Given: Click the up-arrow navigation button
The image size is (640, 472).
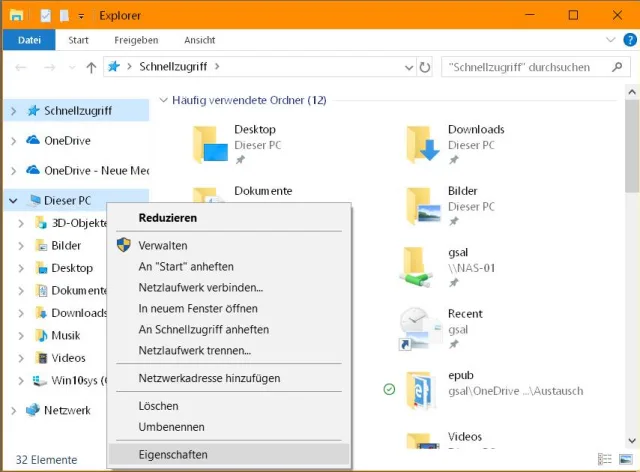Looking at the screenshot, I should (91, 67).
